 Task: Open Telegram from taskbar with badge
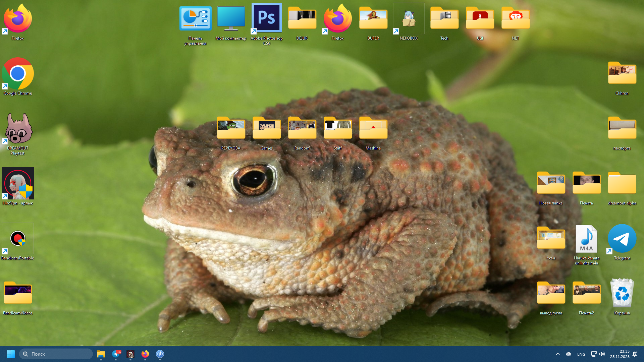[x=116, y=354]
